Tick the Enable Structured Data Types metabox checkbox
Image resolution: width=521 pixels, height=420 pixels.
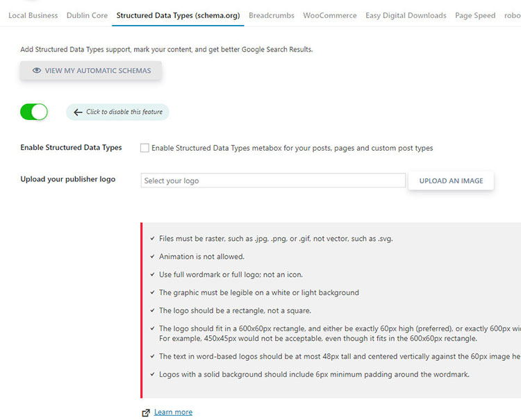[x=144, y=148]
